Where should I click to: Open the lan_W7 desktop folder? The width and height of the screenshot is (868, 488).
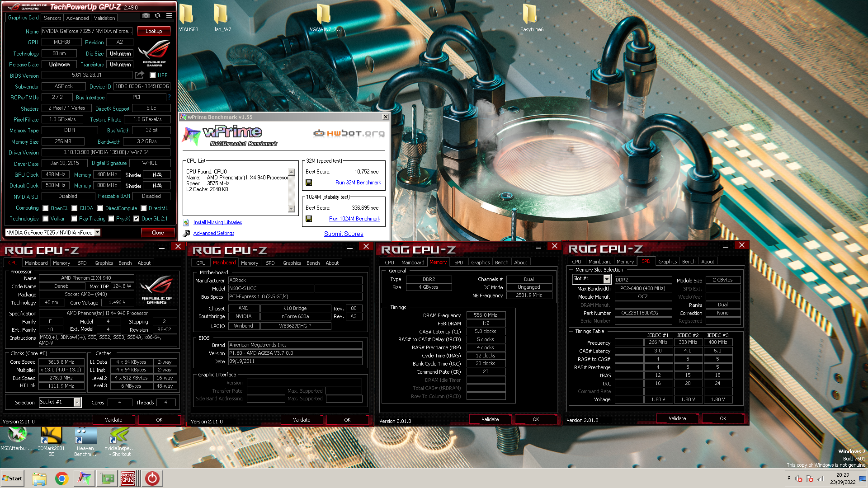tap(222, 18)
